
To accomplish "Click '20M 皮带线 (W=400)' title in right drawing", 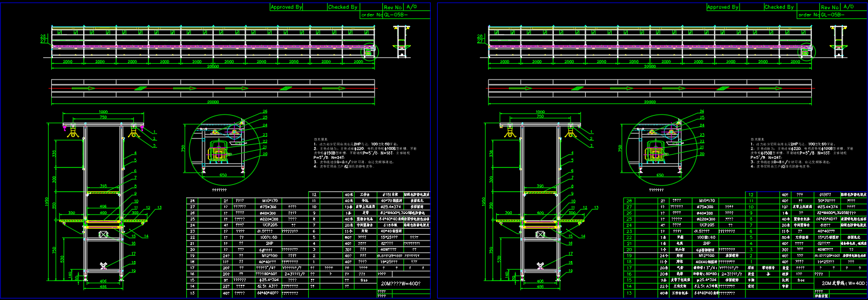I will coord(844,283).
